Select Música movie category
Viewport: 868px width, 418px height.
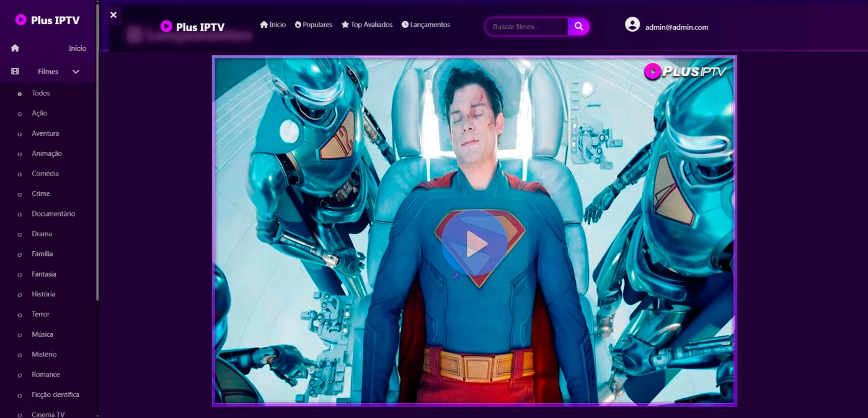(43, 334)
